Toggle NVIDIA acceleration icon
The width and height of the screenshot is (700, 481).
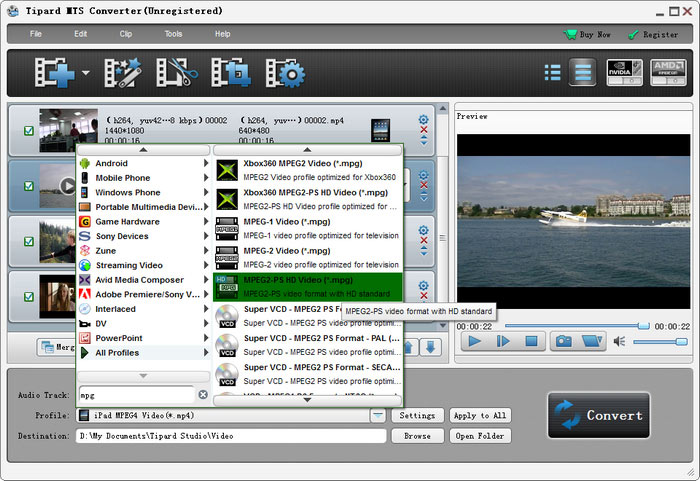point(624,72)
